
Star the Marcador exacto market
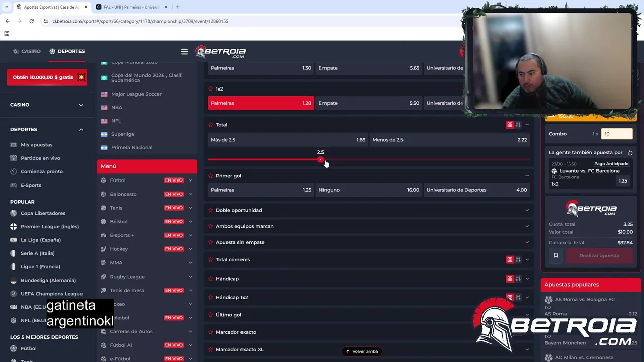(x=211, y=332)
